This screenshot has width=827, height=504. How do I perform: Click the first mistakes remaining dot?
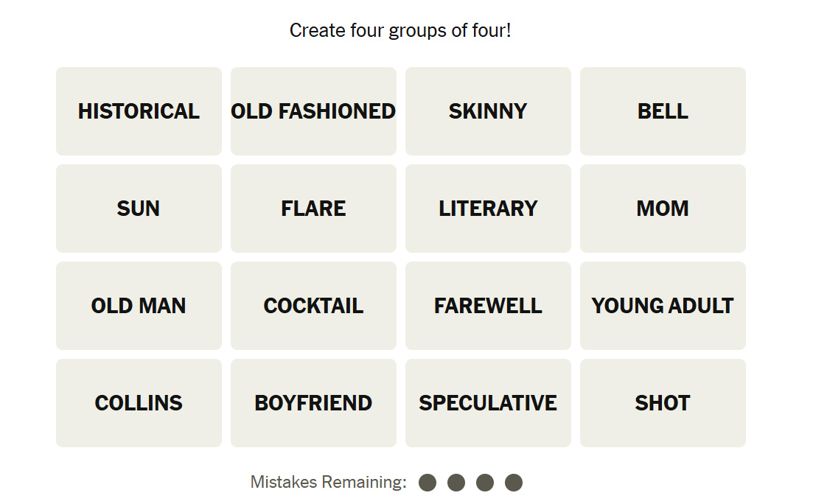(428, 483)
